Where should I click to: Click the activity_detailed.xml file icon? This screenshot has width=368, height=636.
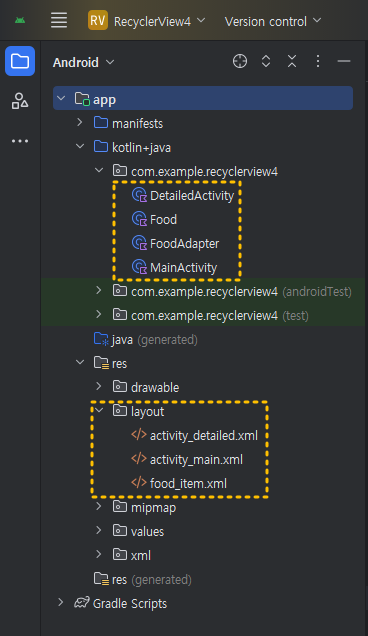tap(139, 435)
